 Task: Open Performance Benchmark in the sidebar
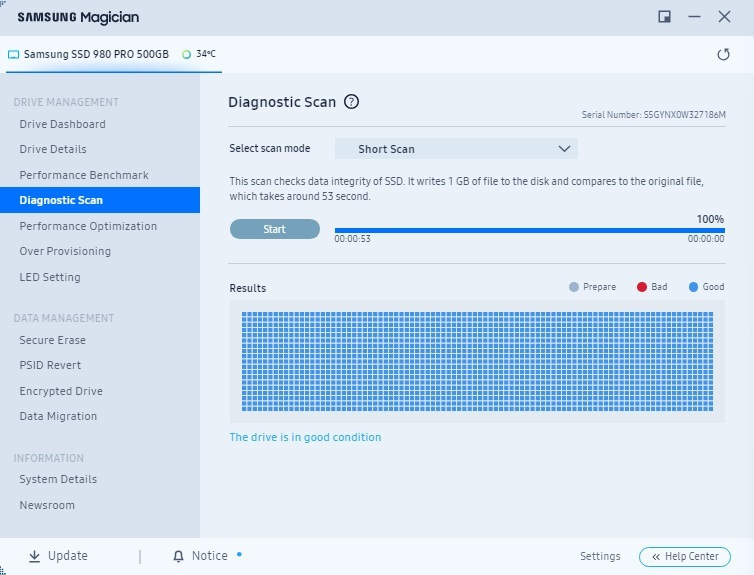84,175
